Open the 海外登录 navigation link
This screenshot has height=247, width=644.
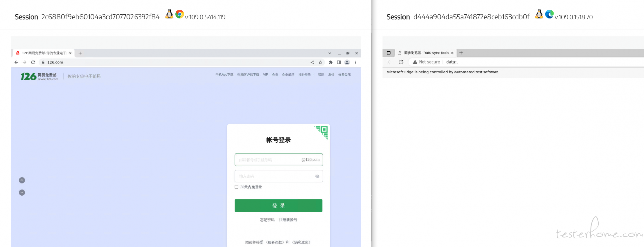click(x=305, y=75)
